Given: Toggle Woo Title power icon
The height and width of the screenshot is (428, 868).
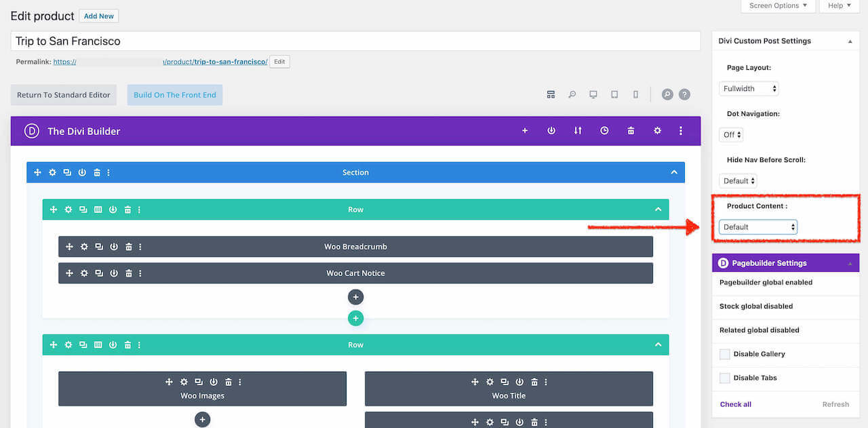Looking at the screenshot, I should pos(519,382).
